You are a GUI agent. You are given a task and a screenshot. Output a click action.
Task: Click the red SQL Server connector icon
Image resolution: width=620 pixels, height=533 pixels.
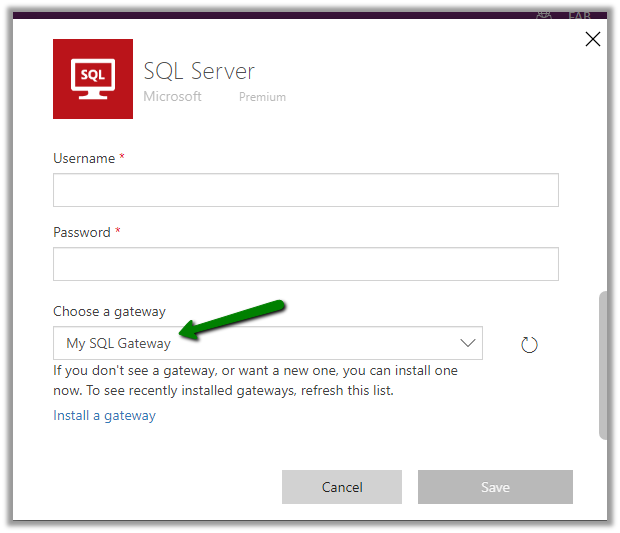point(93,79)
